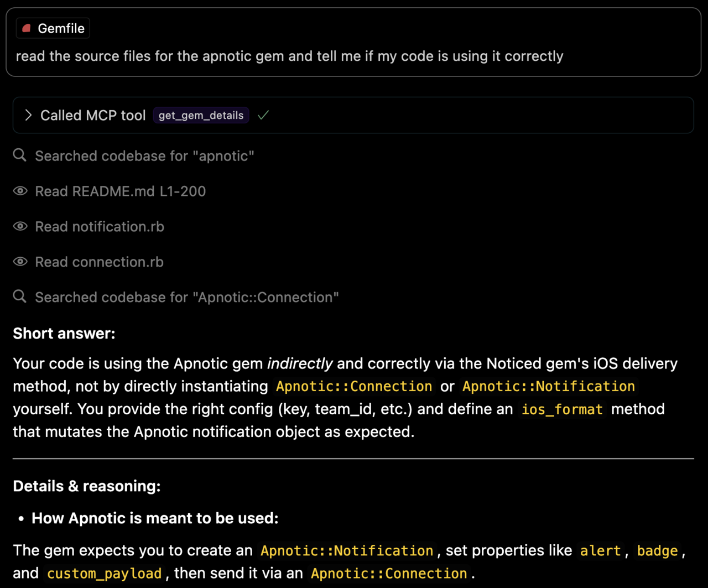Screen dimensions: 708x588
Task: Click the green checkmark next to get_gem_details
Action: (x=263, y=115)
